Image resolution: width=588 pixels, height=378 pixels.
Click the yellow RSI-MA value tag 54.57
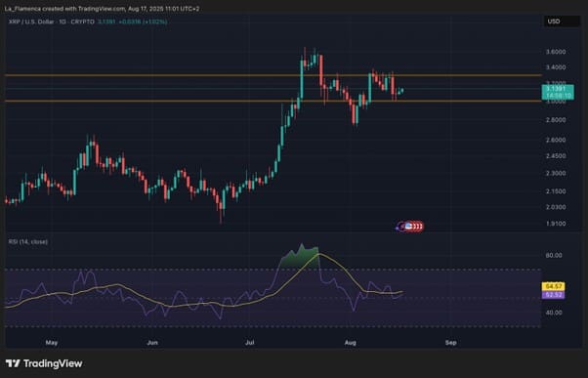(554, 286)
